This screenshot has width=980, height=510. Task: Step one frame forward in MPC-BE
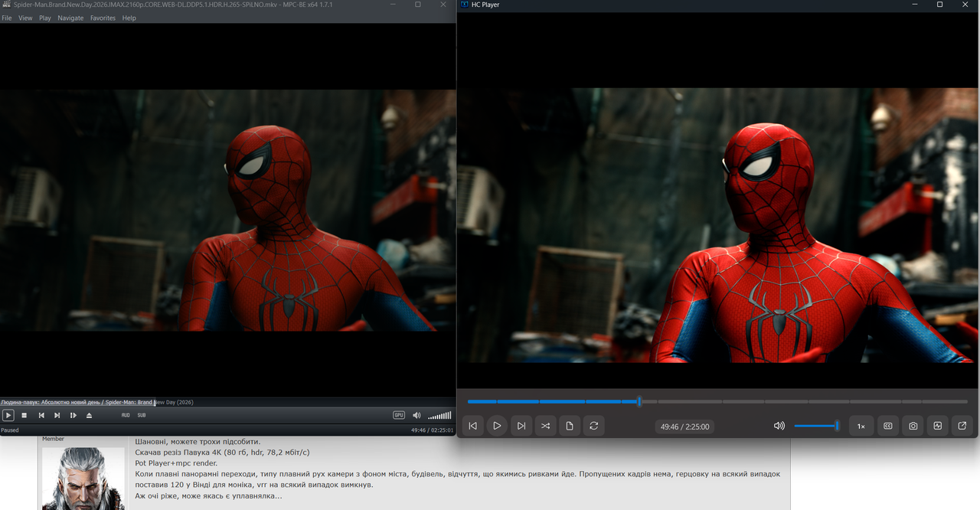coord(73,415)
